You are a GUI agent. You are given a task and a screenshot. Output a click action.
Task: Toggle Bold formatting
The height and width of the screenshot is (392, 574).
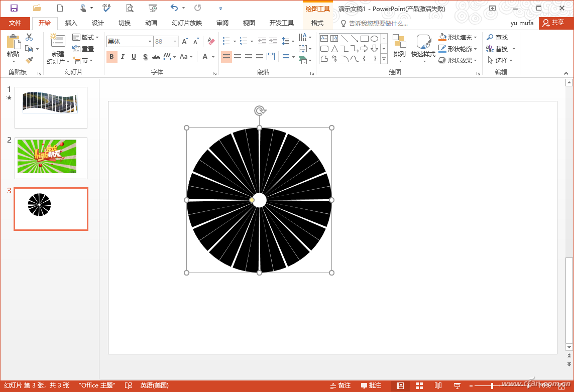coord(111,57)
